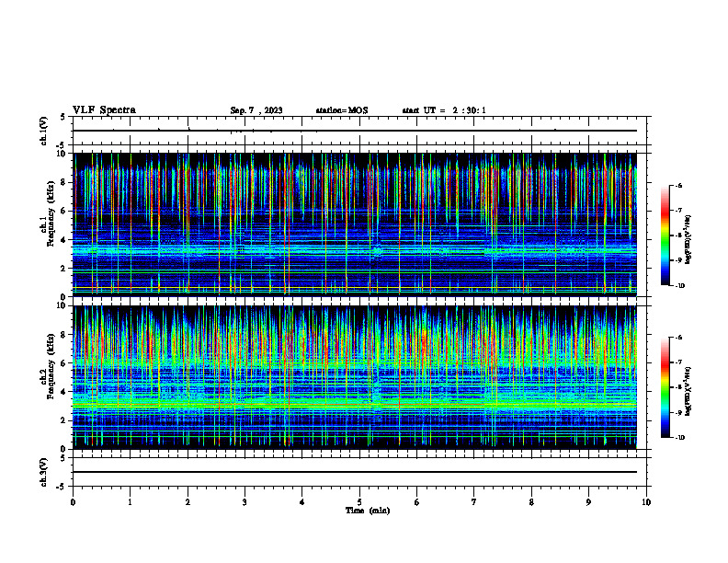The height and width of the screenshot is (563, 728).
Task: Click the "0" tick on the time axis
Action: point(73,502)
